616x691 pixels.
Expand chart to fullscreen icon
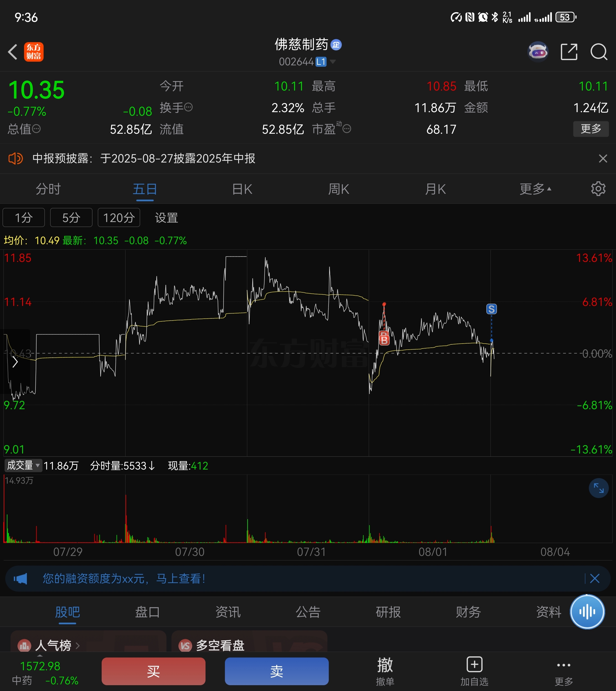coord(598,488)
